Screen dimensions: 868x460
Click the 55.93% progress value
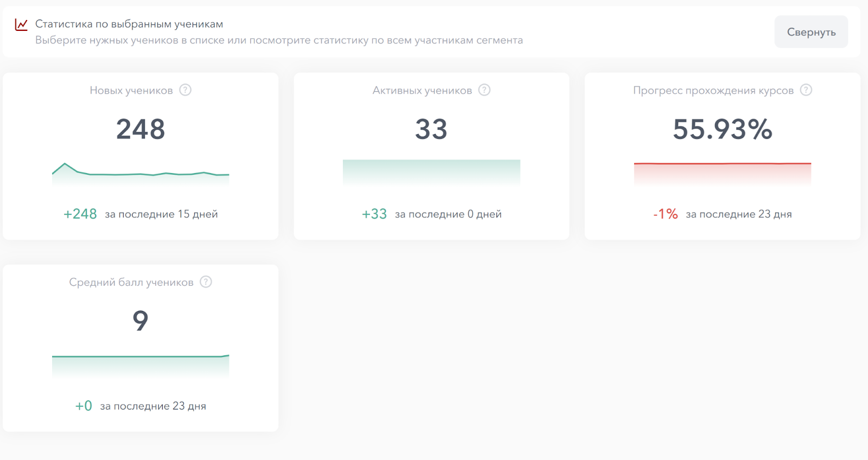722,129
